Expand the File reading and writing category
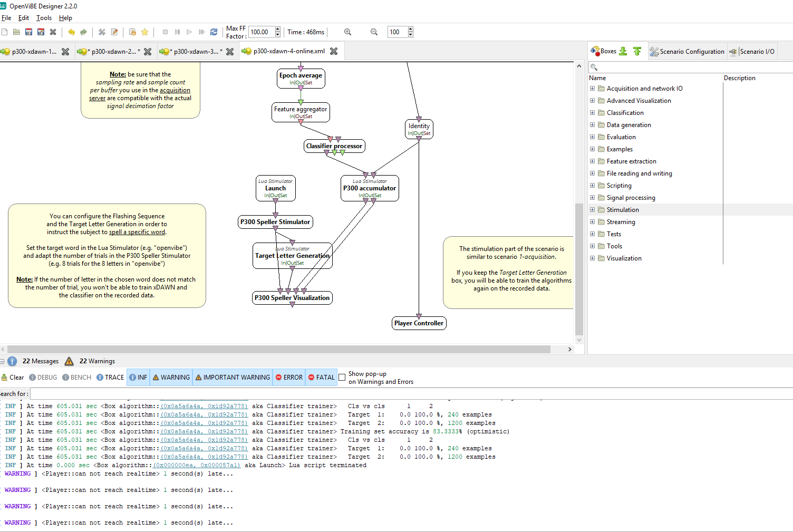Image resolution: width=793 pixels, height=532 pixels. pyautogui.click(x=592, y=173)
